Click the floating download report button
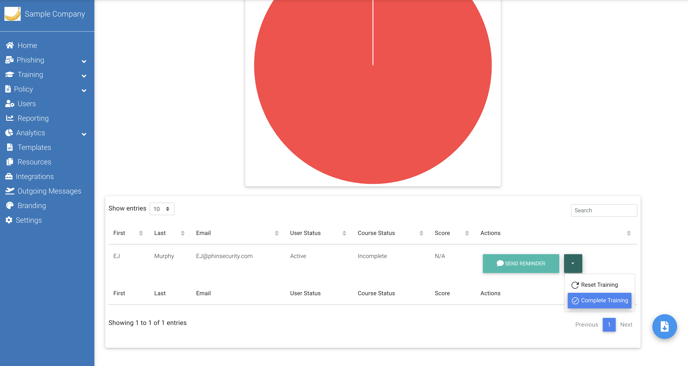This screenshot has width=688, height=366. 664,327
